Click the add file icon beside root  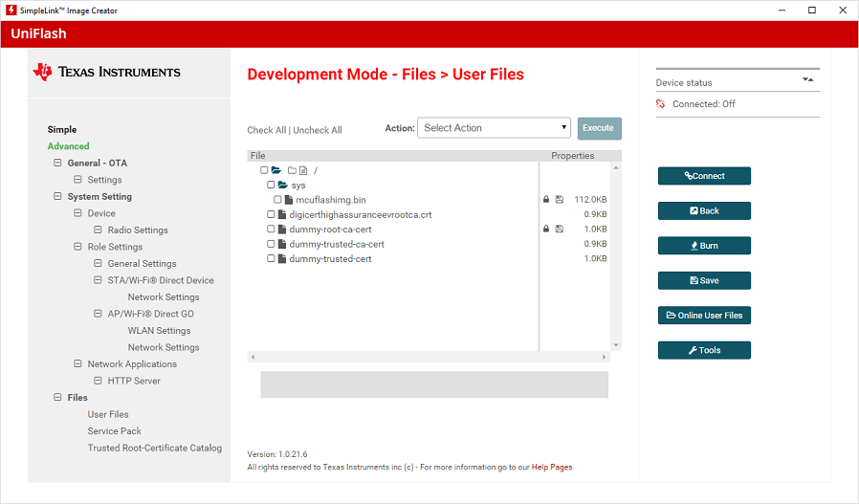click(x=303, y=170)
